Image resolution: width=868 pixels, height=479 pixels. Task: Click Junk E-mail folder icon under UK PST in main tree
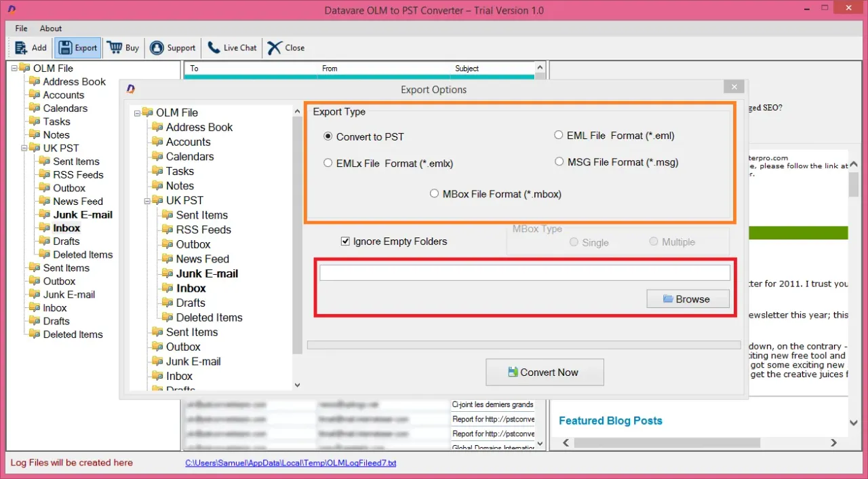[x=45, y=214]
